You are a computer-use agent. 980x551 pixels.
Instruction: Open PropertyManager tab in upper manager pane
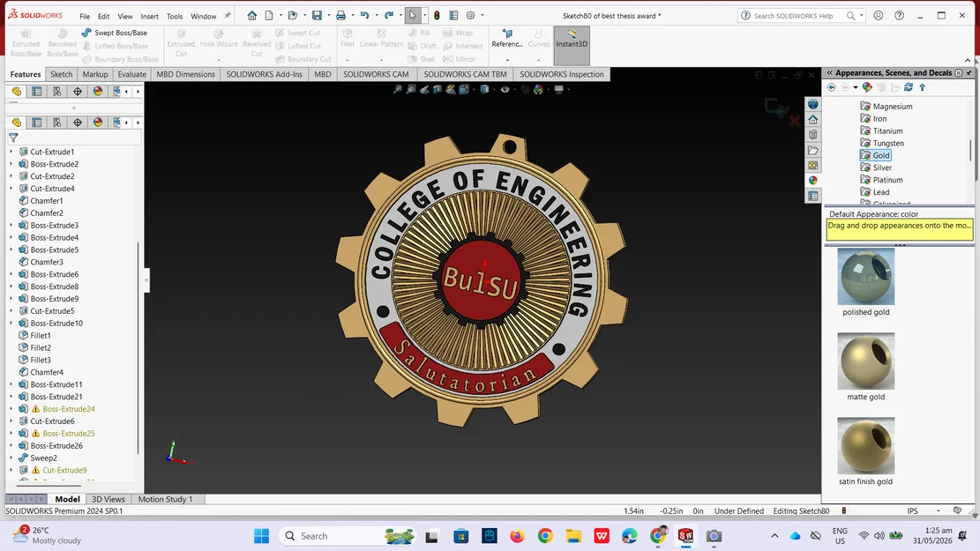[37, 91]
